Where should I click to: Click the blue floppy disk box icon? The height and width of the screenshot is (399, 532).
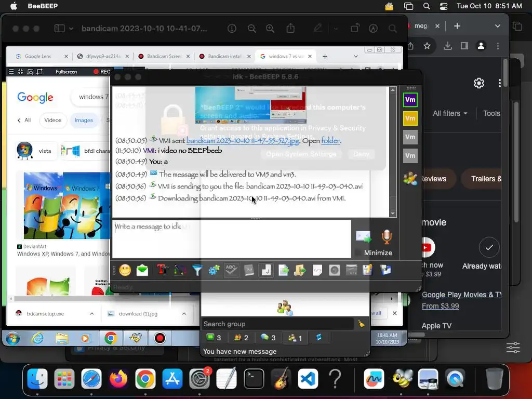coord(386,270)
